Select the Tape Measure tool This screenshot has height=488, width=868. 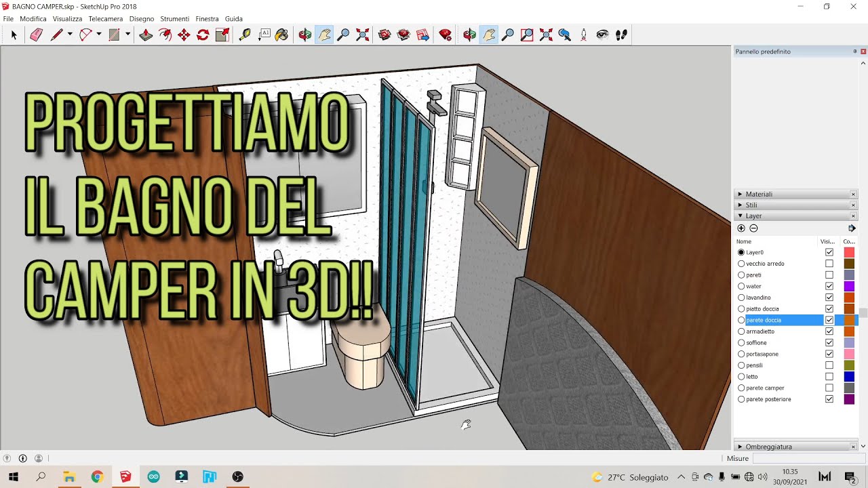[245, 35]
